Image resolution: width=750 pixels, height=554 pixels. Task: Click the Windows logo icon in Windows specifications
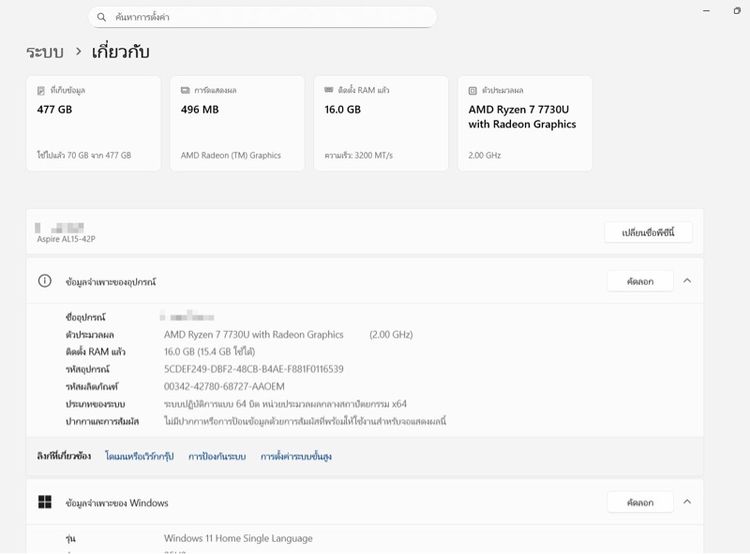(45, 502)
